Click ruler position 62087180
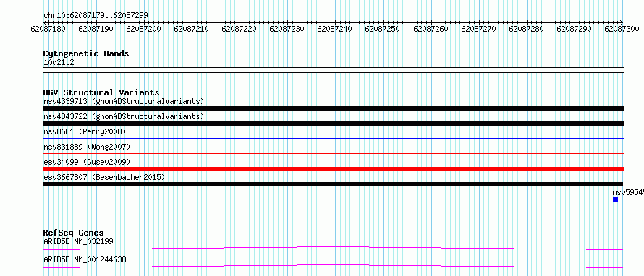644x276 pixels. (48, 29)
